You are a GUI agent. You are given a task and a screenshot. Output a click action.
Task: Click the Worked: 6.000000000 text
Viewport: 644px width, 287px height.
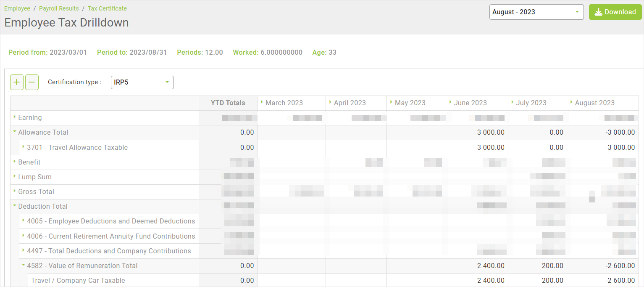[x=268, y=53]
